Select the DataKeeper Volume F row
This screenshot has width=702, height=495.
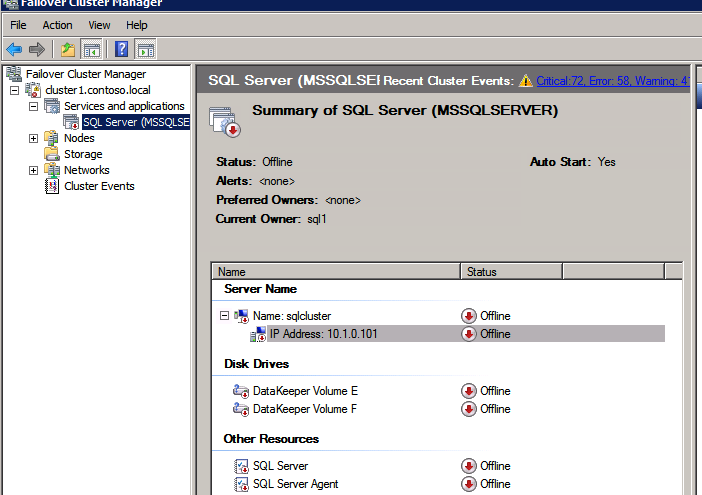305,409
